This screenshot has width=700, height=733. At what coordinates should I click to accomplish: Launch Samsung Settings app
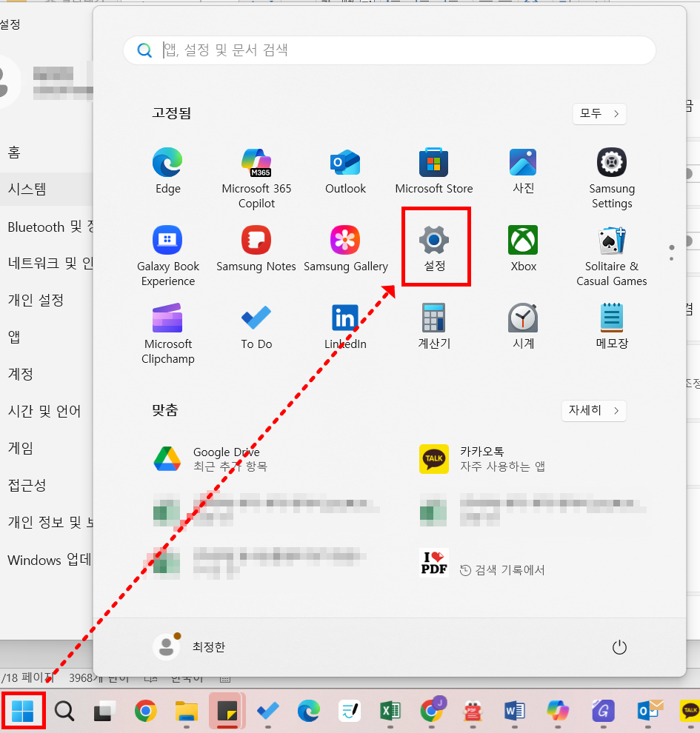[x=612, y=178]
